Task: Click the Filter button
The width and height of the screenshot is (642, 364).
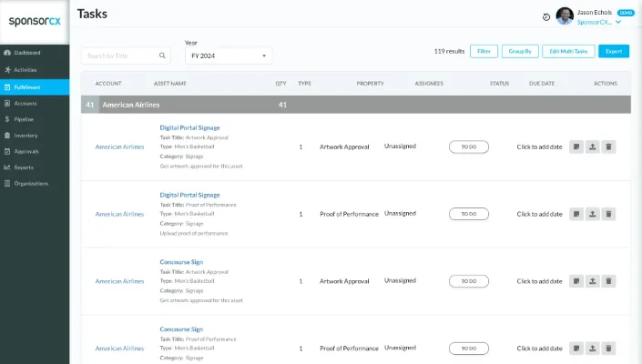Action: point(484,51)
